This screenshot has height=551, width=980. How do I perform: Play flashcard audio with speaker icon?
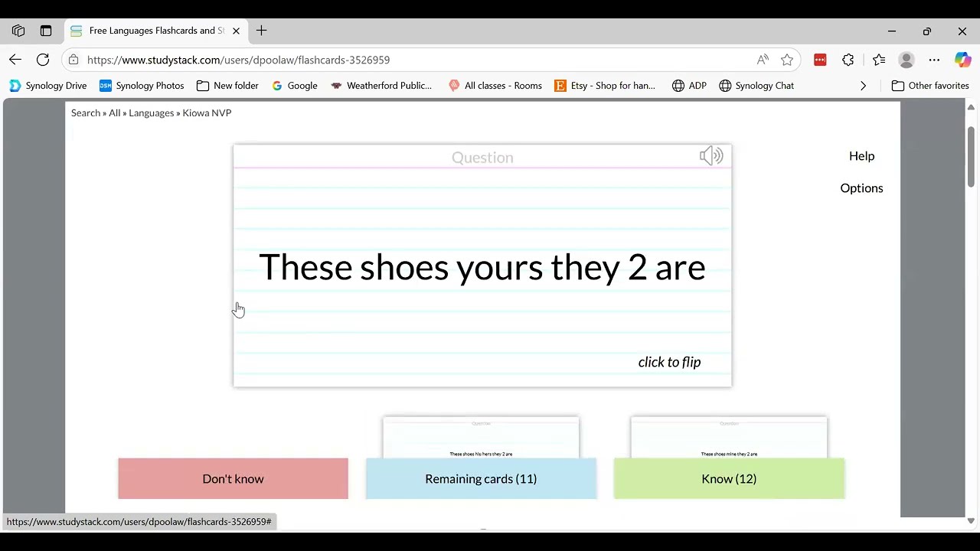[710, 156]
